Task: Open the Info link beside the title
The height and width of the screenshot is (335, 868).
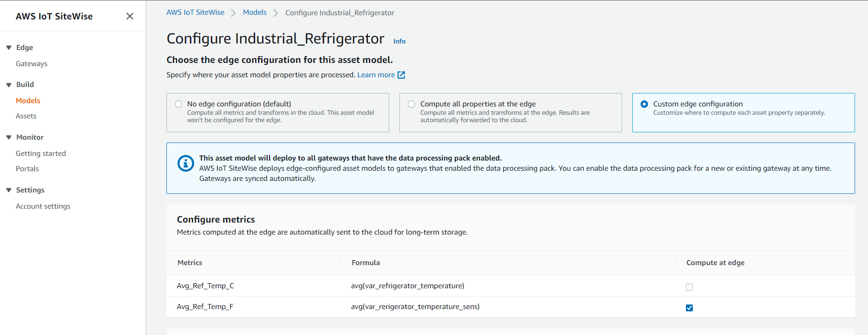Action: 399,41
